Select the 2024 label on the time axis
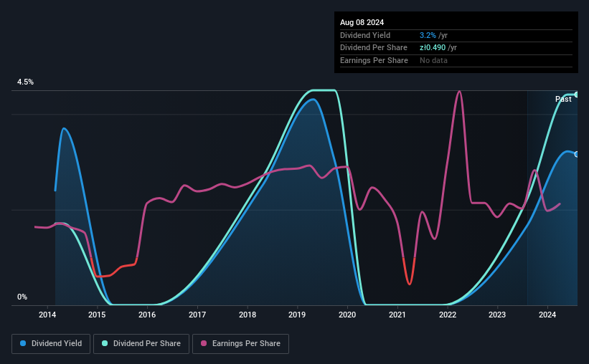589x364 pixels. tap(547, 315)
